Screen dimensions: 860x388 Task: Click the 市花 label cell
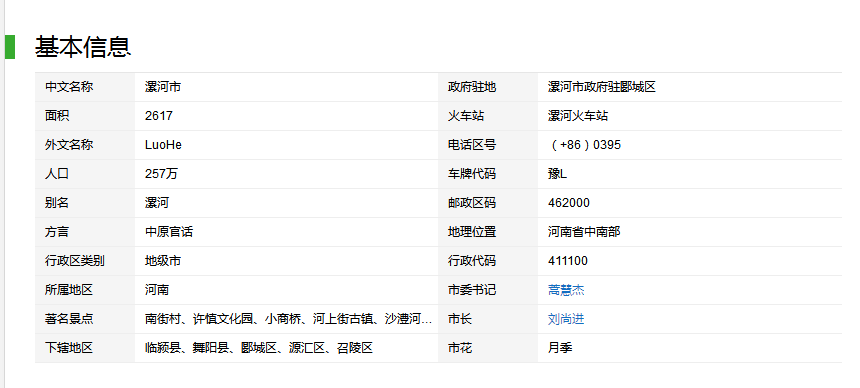488,348
